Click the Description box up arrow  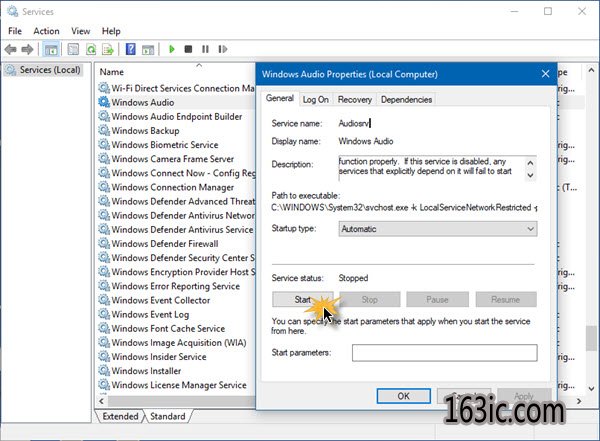[x=530, y=163]
